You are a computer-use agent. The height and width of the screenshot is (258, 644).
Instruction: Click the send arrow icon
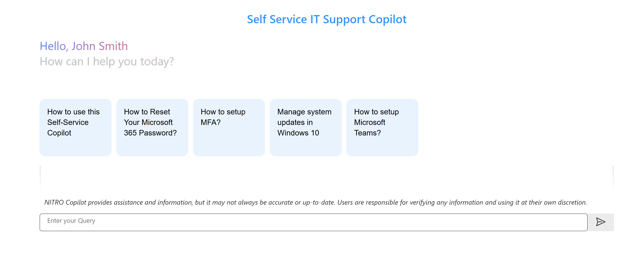point(600,222)
